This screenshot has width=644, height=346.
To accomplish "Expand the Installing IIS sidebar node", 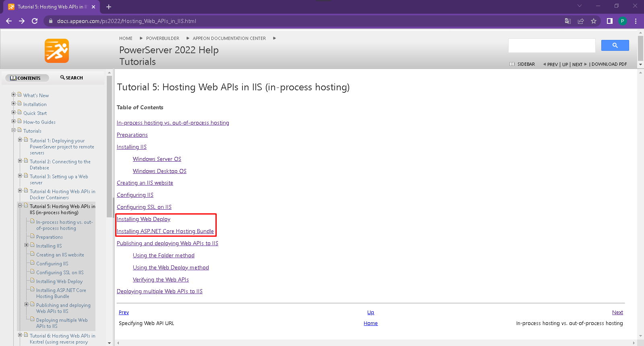I will 27,245.
